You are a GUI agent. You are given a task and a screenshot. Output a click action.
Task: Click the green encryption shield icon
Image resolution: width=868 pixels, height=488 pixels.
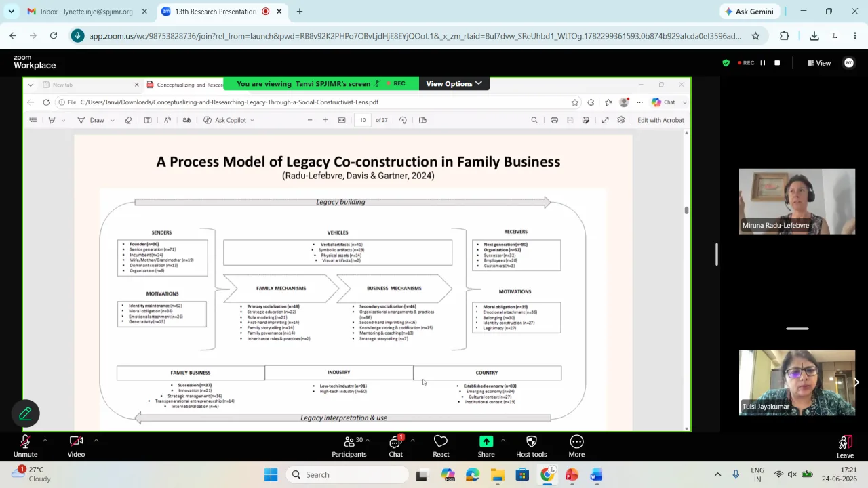pos(726,63)
